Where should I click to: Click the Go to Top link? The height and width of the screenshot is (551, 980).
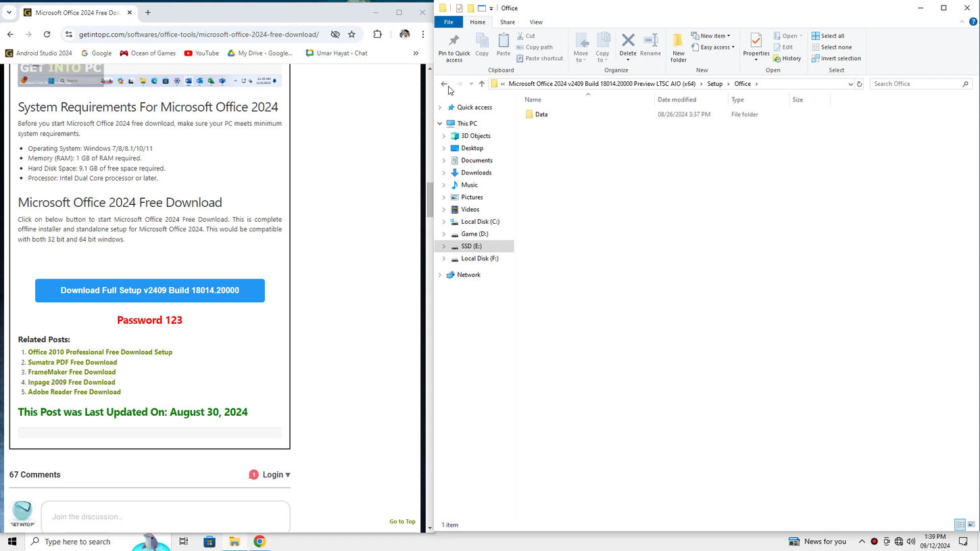(x=402, y=522)
